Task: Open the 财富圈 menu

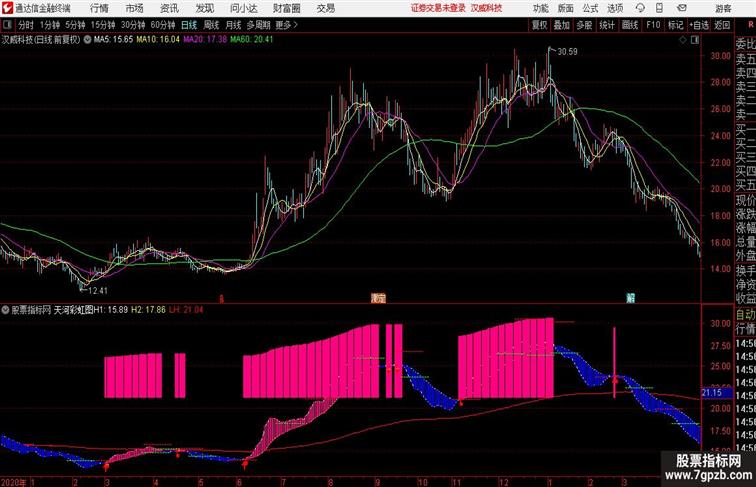Action: [x=286, y=8]
